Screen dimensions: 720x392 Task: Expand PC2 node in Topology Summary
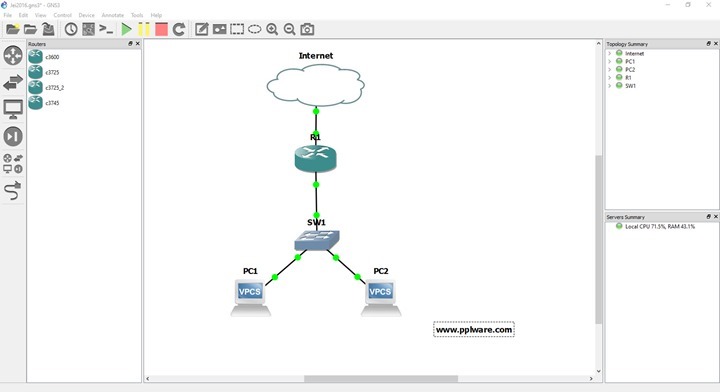[x=610, y=69]
